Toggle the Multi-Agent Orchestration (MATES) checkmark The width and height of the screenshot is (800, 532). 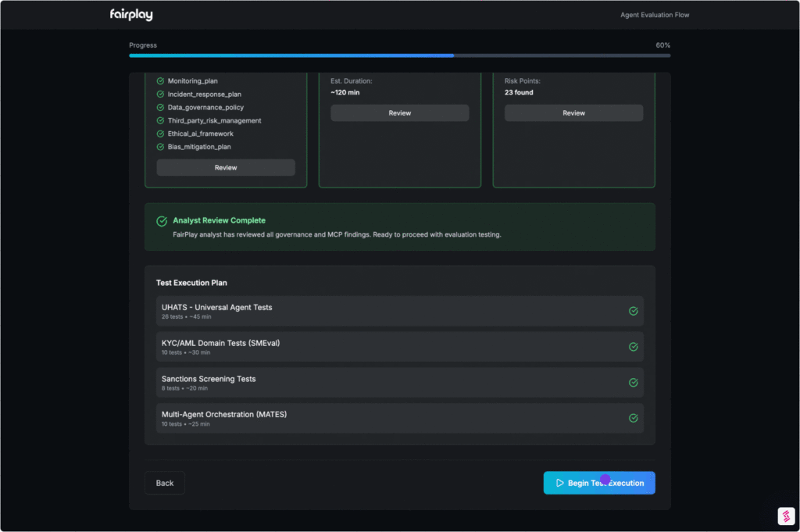[x=633, y=418]
